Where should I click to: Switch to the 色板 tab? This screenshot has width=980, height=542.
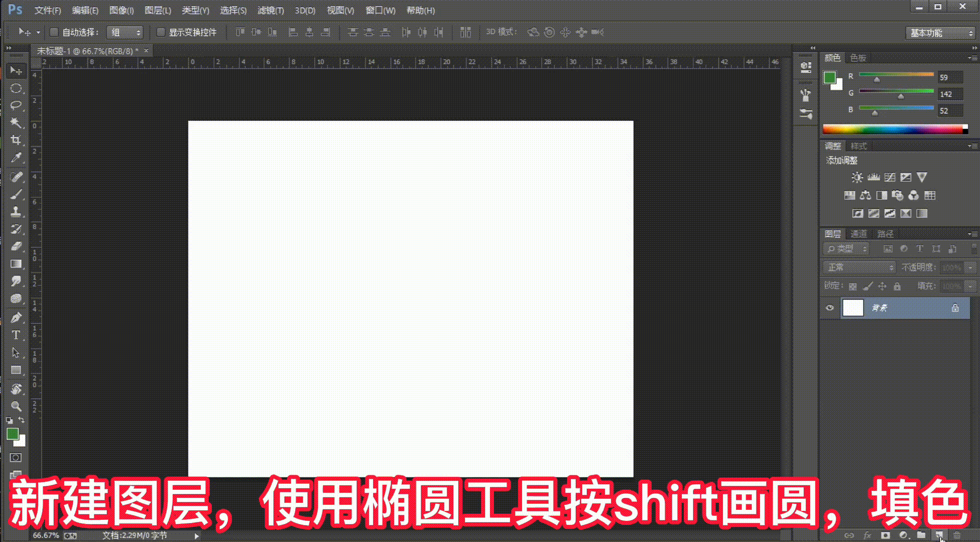tap(858, 58)
